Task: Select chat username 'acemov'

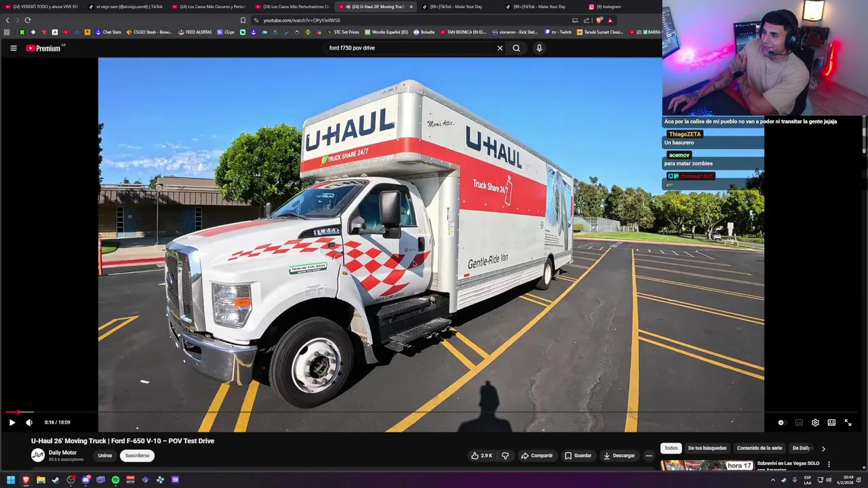Action: tap(679, 155)
